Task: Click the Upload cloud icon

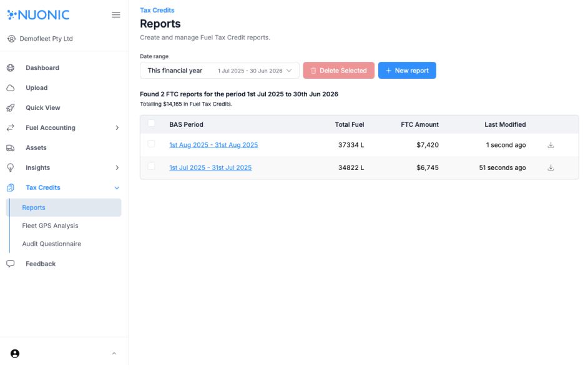Action: pos(11,88)
